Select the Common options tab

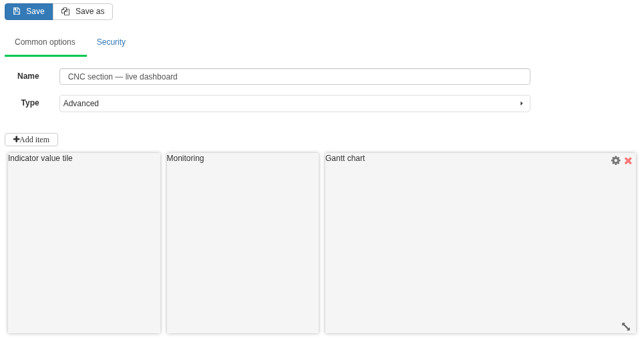coord(45,42)
